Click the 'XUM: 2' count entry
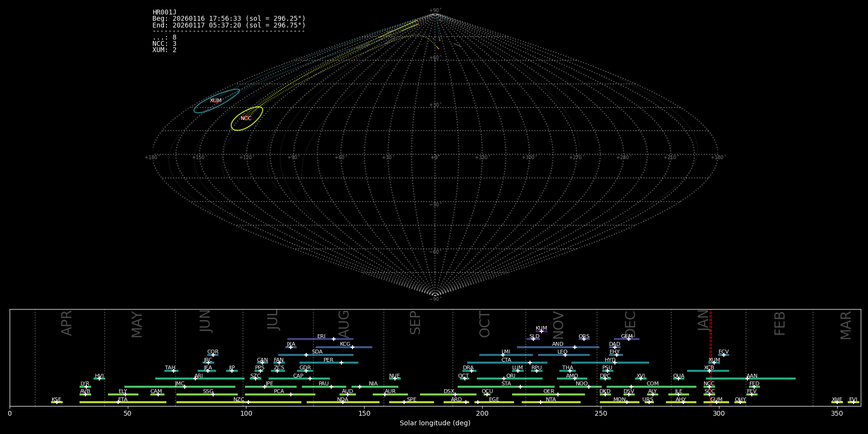Viewport: 868px width, 434px height. tap(164, 50)
